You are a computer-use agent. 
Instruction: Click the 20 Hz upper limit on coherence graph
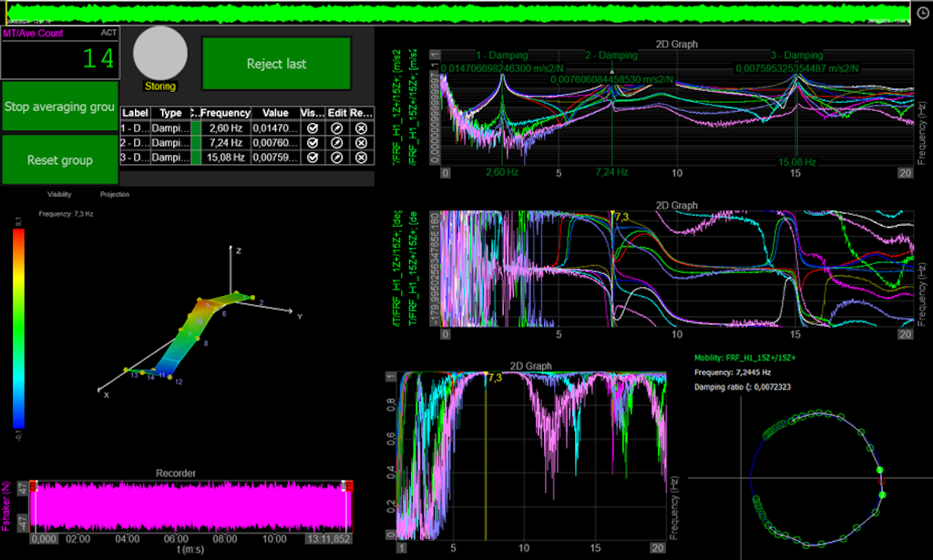658,547
